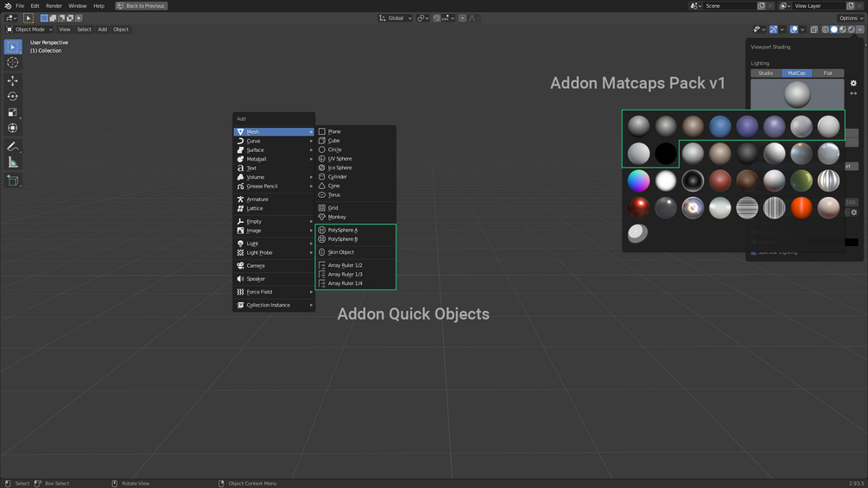Select the Scale tool
868x488 pixels.
tap(13, 112)
